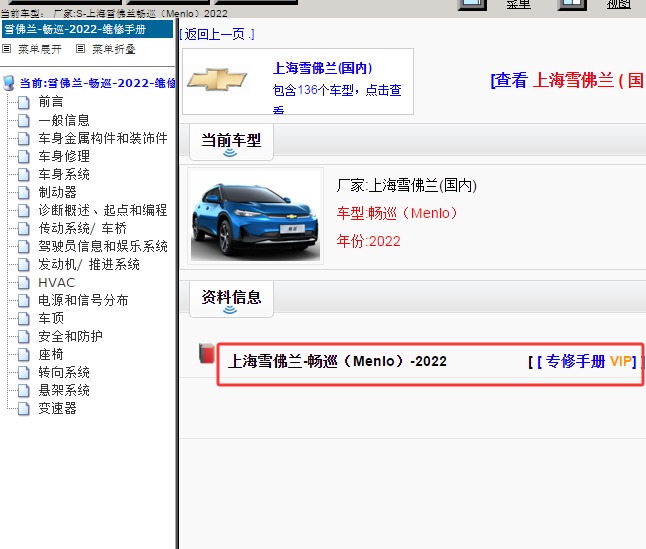Click the 发动机/推进系统 document icon
Image resolution: width=646 pixels, height=549 pixels.
(24, 264)
